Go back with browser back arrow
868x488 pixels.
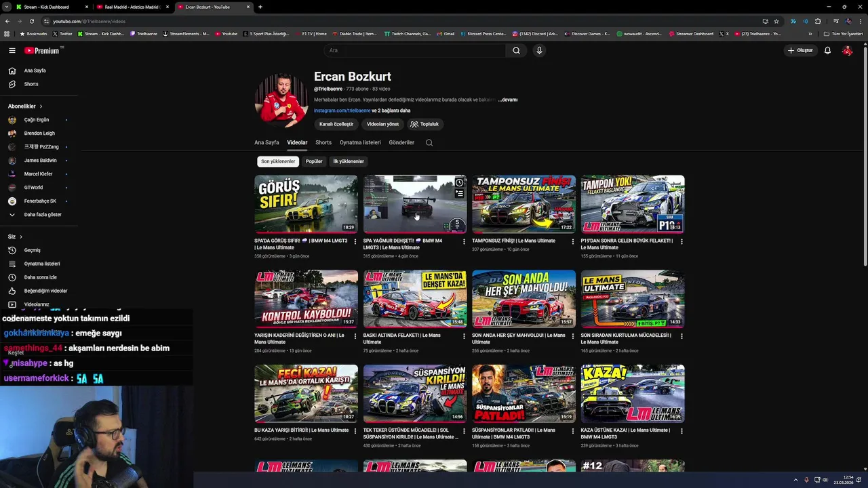7,21
